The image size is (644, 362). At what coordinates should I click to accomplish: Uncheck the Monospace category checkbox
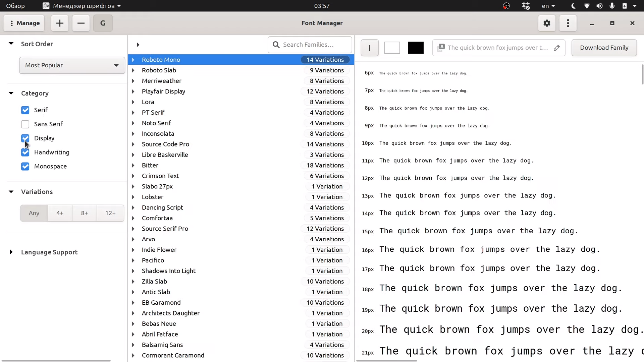coord(25,166)
